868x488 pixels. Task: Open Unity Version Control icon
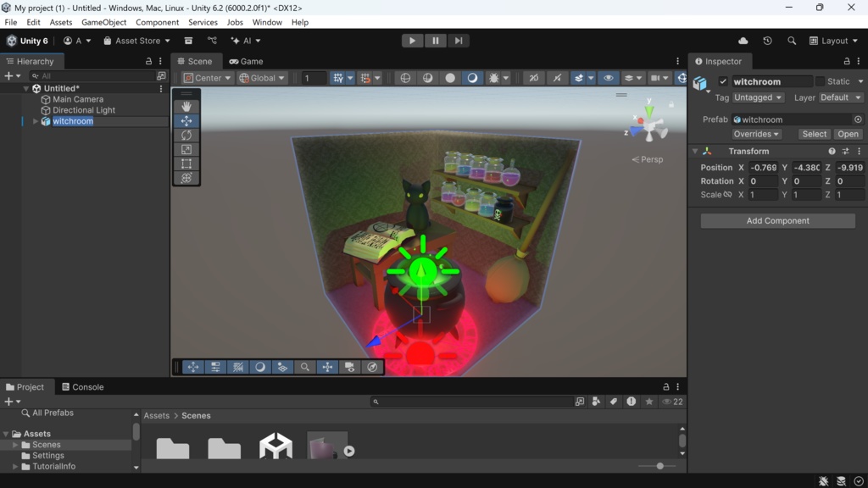(212, 41)
